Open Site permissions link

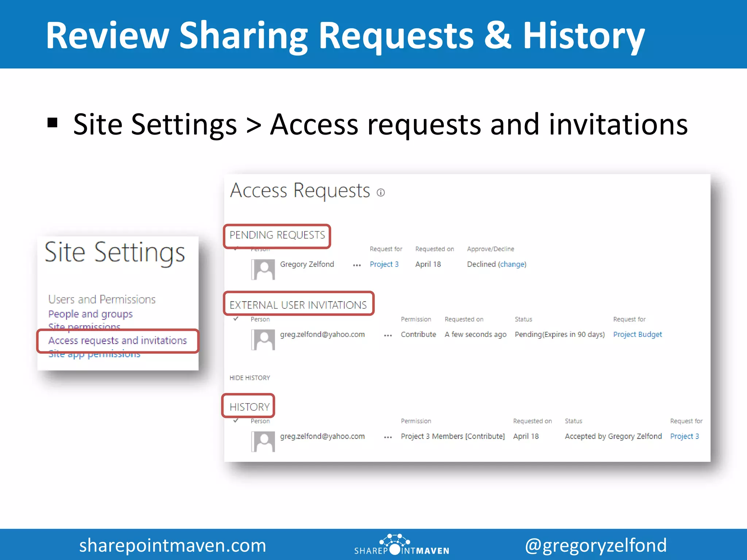pyautogui.click(x=84, y=326)
